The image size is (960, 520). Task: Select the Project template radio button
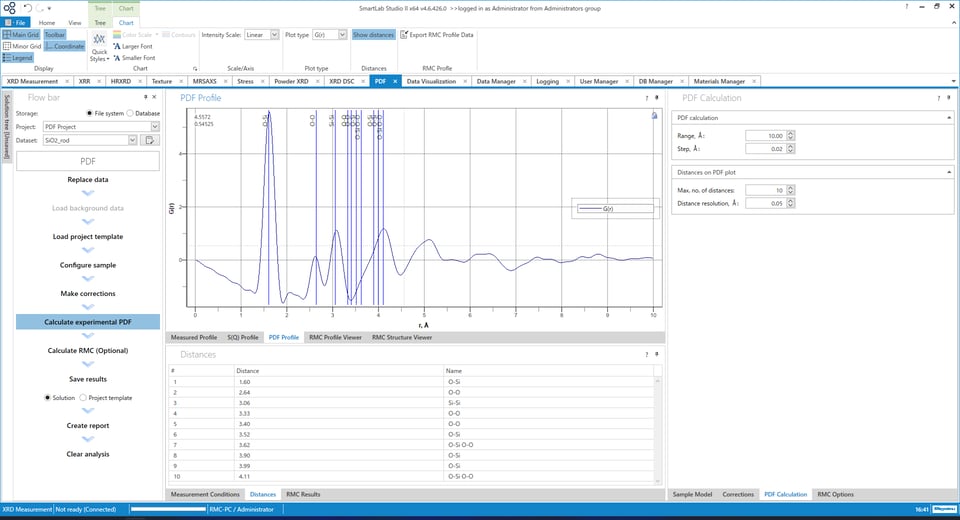(x=83, y=398)
